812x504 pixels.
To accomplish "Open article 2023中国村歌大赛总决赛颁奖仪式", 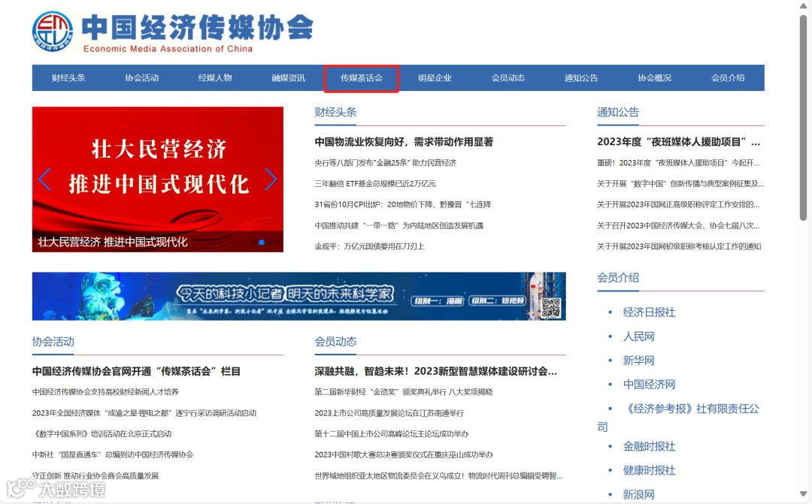I will (404, 455).
